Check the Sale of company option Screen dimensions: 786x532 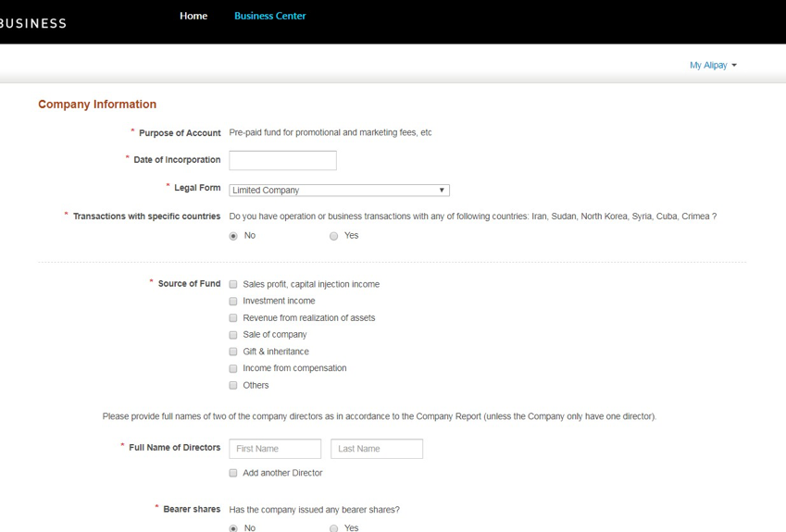click(x=233, y=335)
